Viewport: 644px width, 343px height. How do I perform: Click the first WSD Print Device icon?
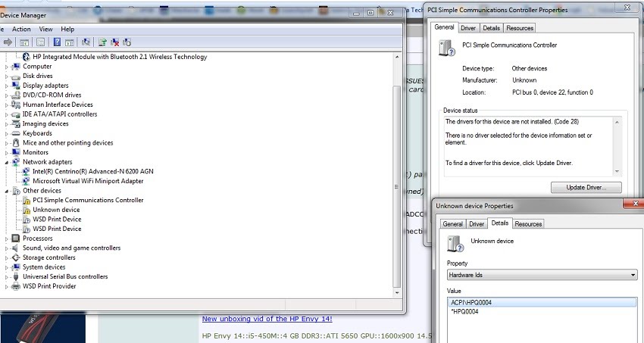(x=27, y=219)
